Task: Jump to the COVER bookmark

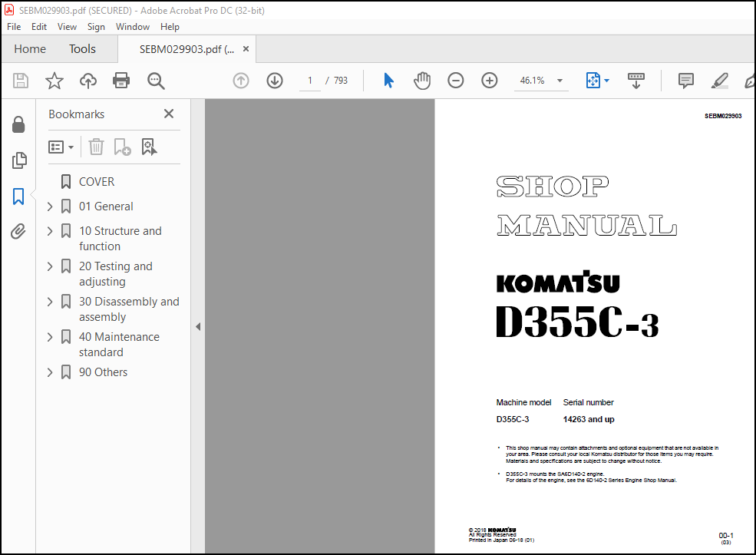Action: tap(97, 182)
